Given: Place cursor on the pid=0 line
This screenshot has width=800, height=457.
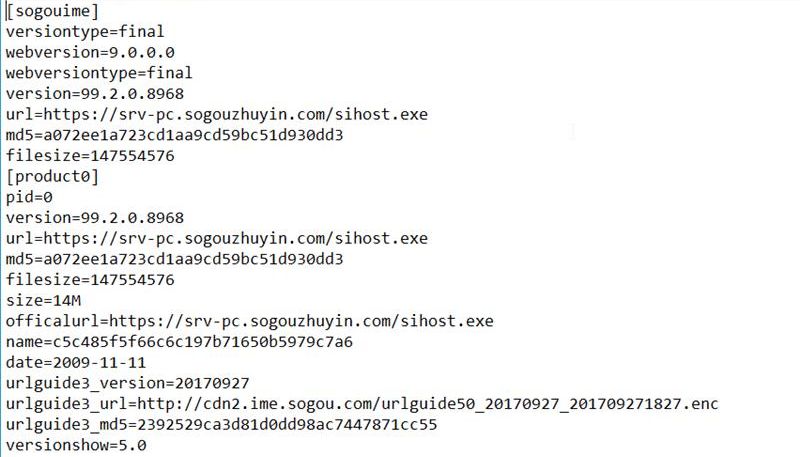Looking at the screenshot, I should (29, 197).
